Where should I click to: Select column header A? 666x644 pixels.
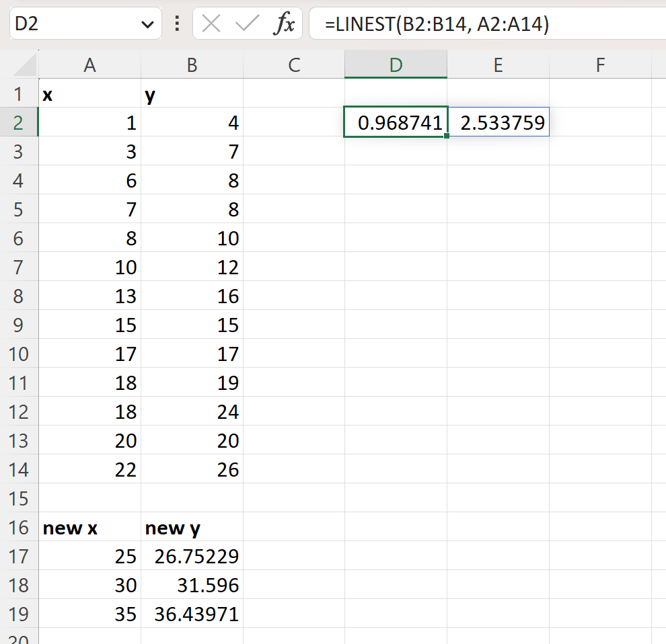pos(89,65)
